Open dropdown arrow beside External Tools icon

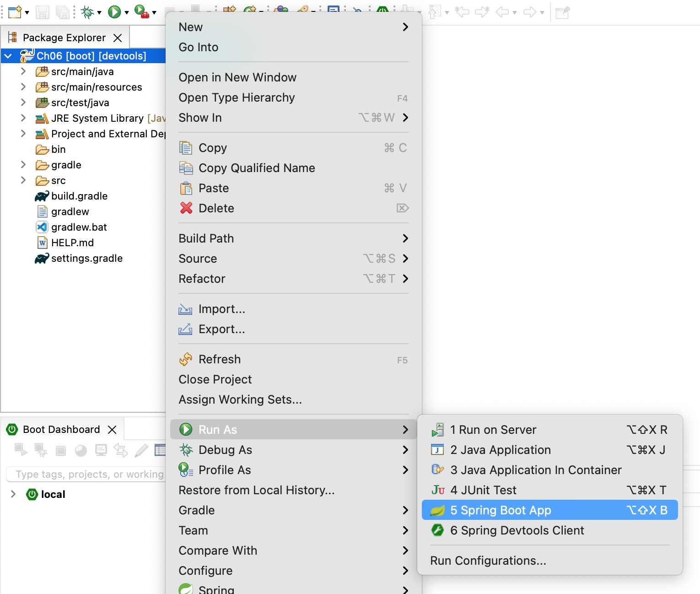154,13
